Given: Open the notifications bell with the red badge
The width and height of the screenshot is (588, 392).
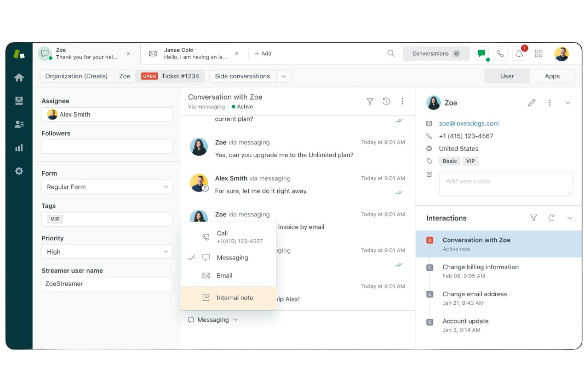Looking at the screenshot, I should [x=519, y=53].
